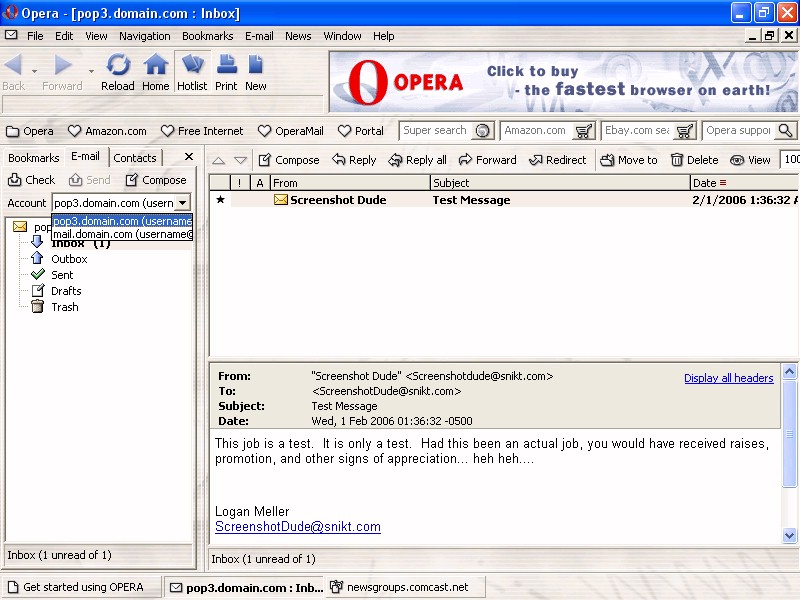
Task: Open the Forward history dropdown arrow
Action: pos(91,71)
